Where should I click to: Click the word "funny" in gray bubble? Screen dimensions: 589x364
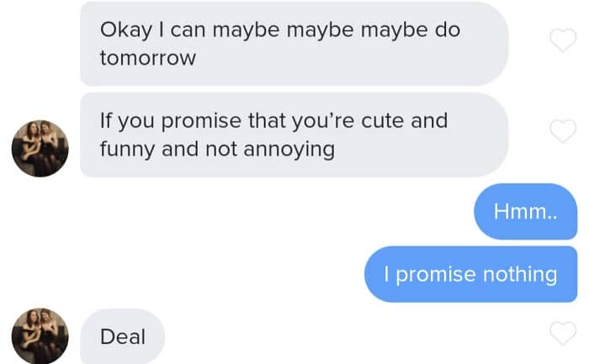127,150
